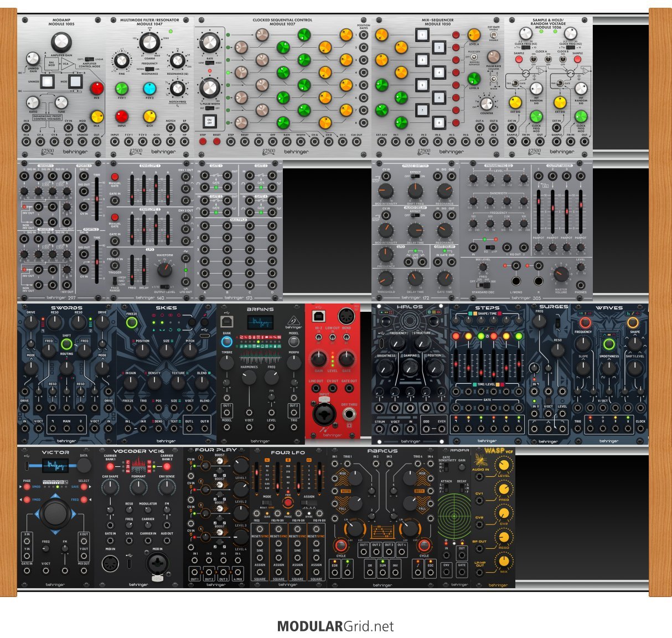Click the Counter knob on Mix-Sequencer 1050

pos(486,104)
